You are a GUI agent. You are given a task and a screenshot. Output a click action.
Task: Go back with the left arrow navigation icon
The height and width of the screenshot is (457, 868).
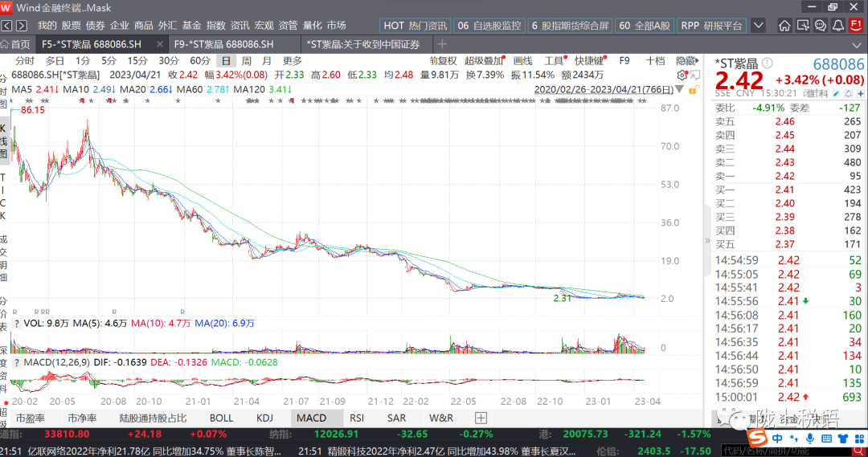tap(6, 26)
